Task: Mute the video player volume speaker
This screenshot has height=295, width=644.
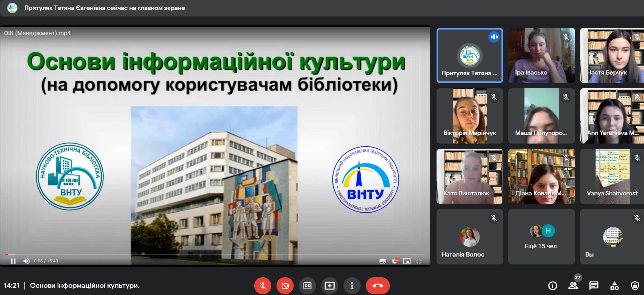Action: (26, 261)
